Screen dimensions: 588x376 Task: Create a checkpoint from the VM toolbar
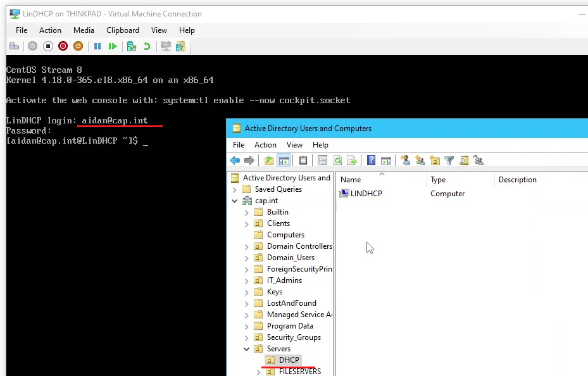[132, 46]
